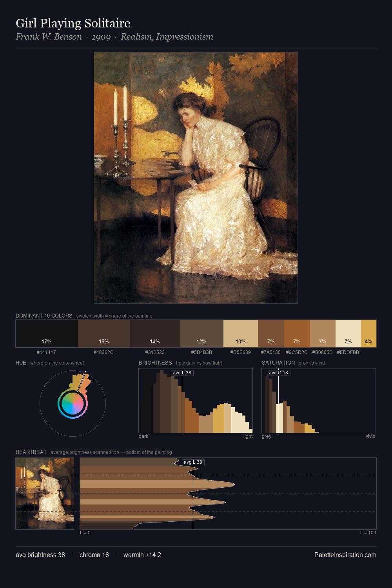Click the L = 0 axis label
392x588 pixels.
pyautogui.click(x=85, y=533)
